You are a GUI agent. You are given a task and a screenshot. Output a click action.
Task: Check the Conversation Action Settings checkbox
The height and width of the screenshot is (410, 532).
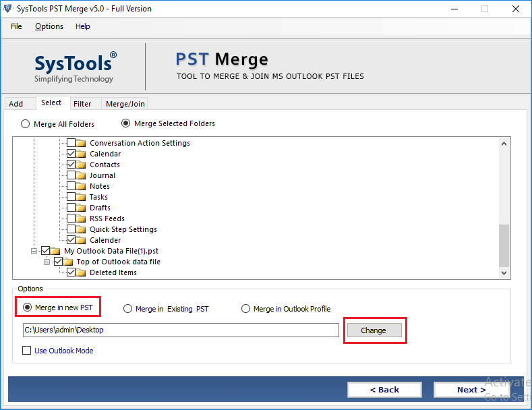coord(71,142)
